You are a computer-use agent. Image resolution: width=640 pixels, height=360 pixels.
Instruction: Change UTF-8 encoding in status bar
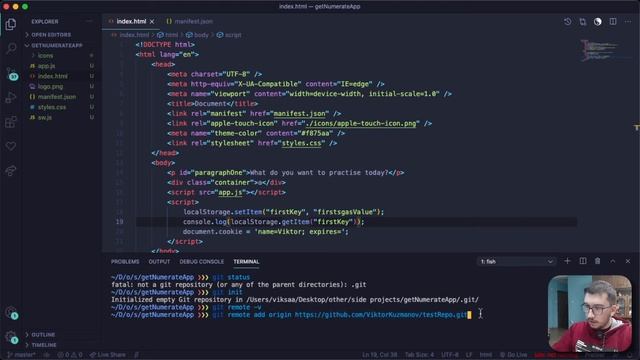point(450,355)
